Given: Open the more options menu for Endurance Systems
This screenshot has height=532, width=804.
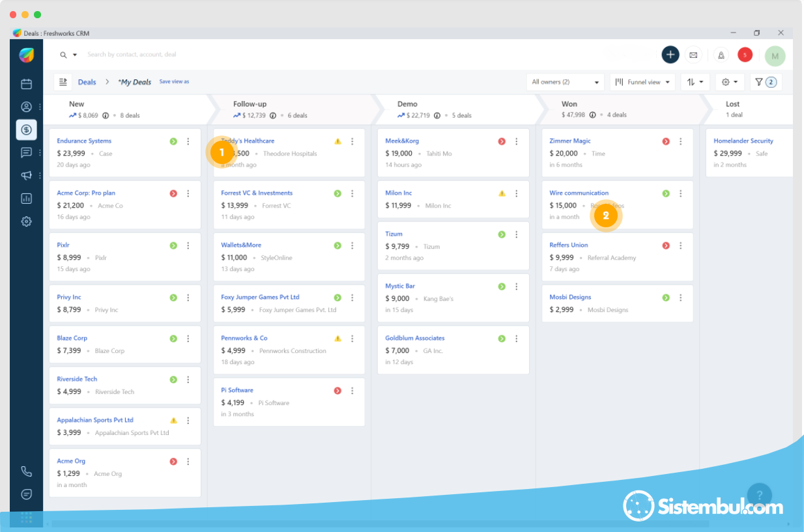Looking at the screenshot, I should click(188, 141).
